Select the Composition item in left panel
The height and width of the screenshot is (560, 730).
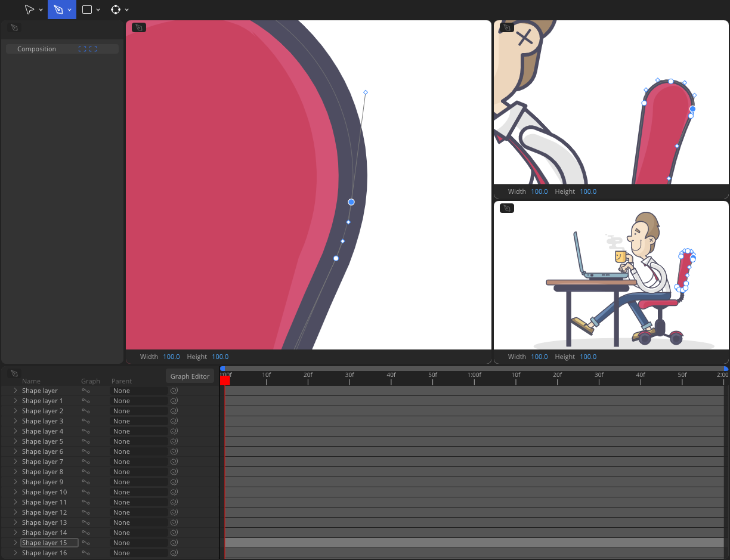pos(36,49)
